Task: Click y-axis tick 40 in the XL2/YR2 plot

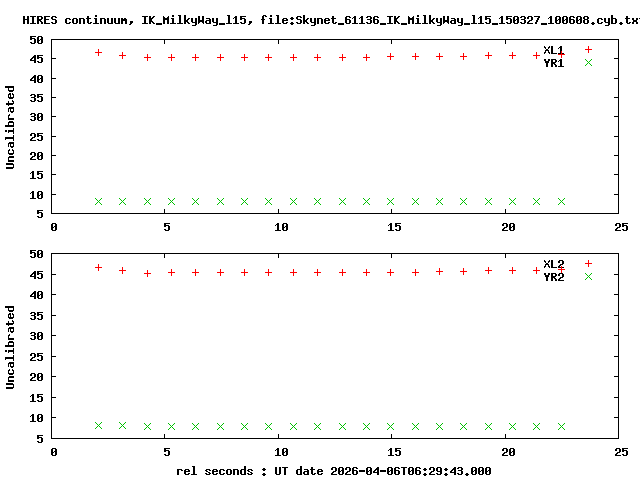Action: point(36,295)
